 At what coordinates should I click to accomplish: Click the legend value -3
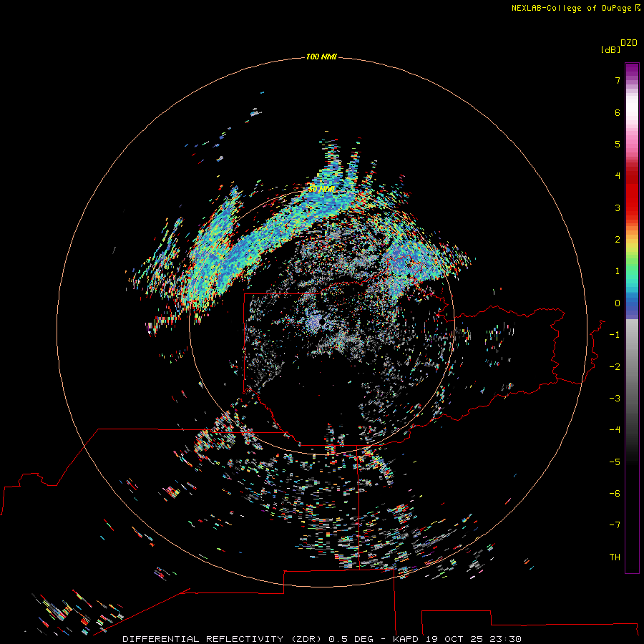coord(615,399)
